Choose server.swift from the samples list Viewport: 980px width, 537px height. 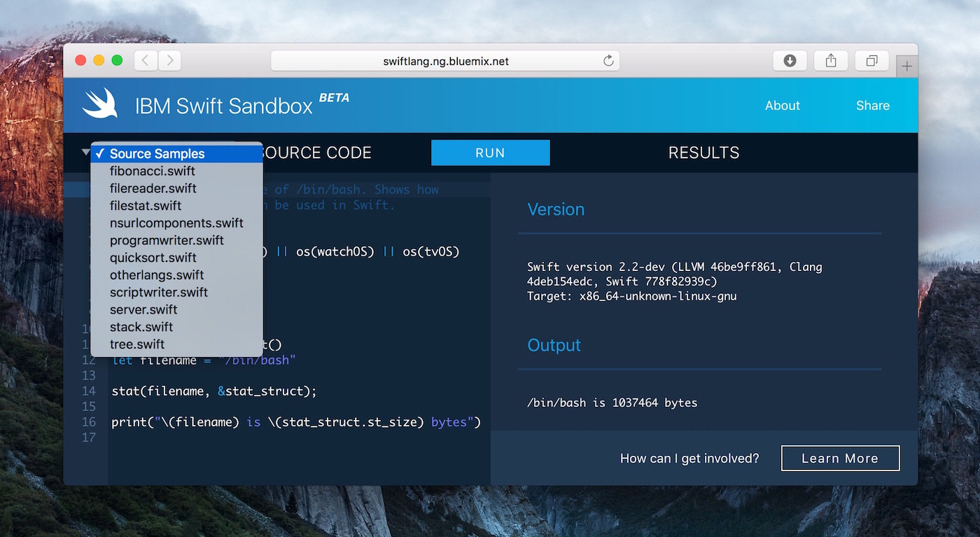pos(176,309)
